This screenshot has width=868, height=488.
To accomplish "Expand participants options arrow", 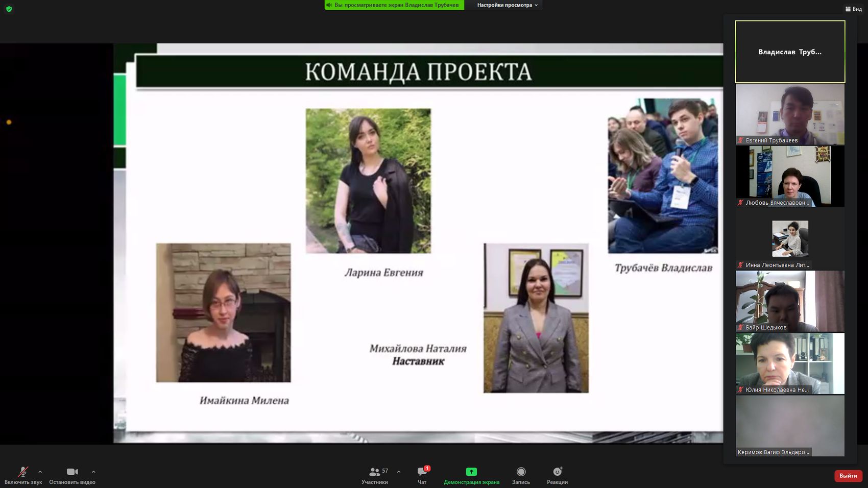I will [399, 472].
